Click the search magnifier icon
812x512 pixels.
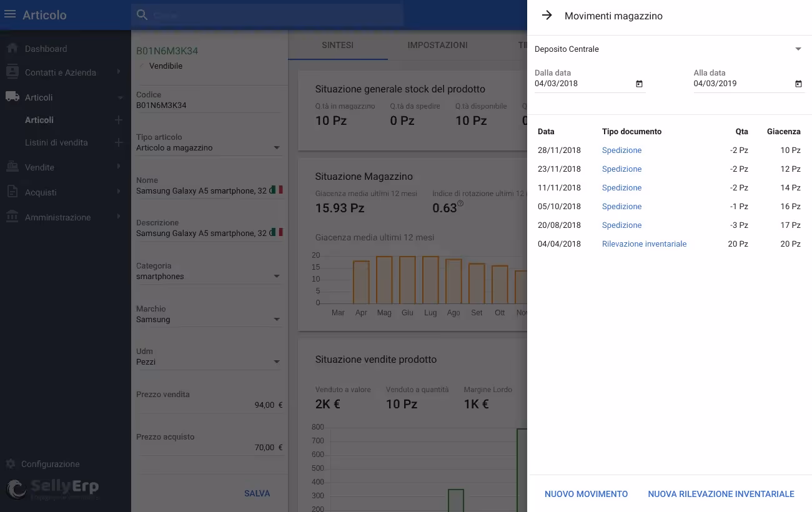142,14
